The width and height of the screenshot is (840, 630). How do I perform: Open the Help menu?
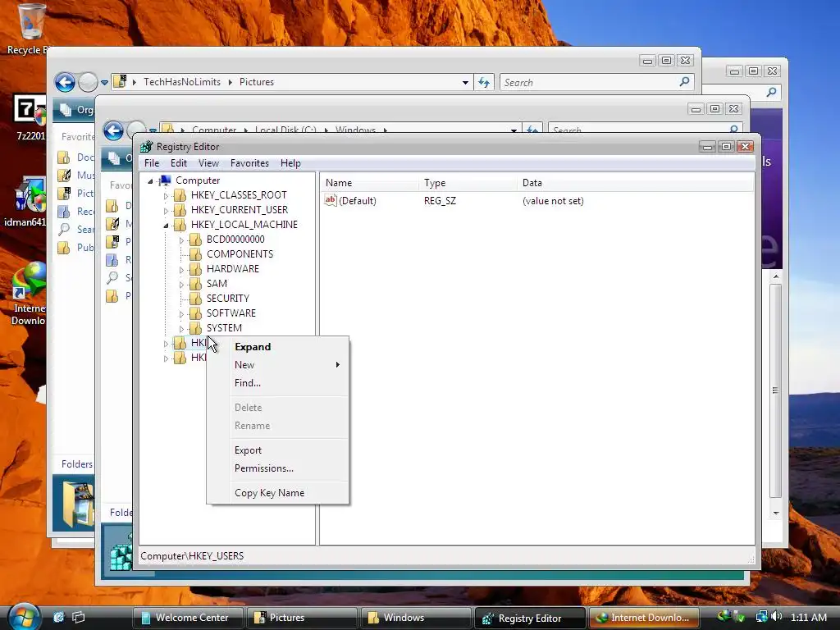(x=290, y=163)
